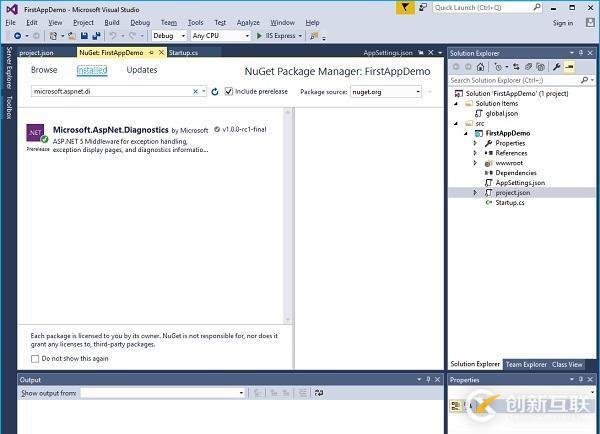The width and height of the screenshot is (600, 434).
Task: Expand the wwwroot node
Action: 475,163
